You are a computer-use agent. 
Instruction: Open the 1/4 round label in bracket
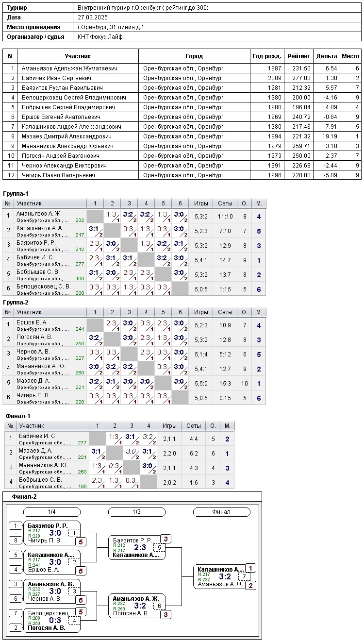point(51,512)
